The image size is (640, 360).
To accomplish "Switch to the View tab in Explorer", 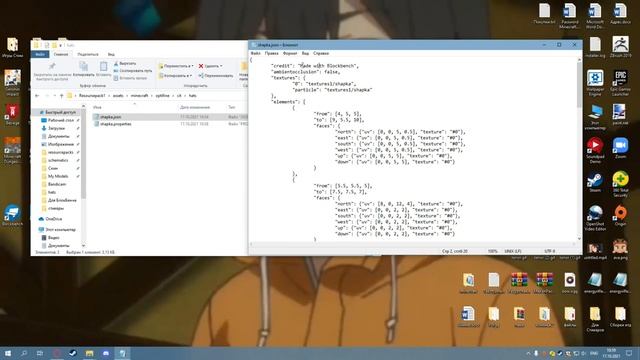I will (111, 54).
